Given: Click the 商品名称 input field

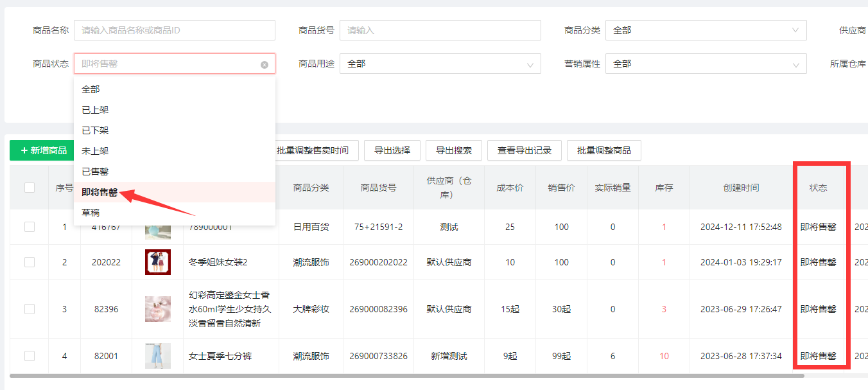Looking at the screenshot, I should (x=174, y=30).
